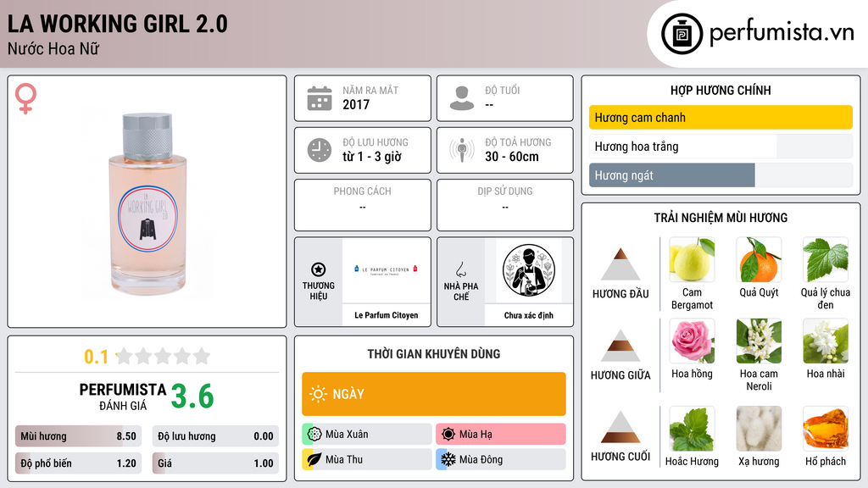
Task: Click the Mùi hương 8.50 rating bar
Action: pyautogui.click(x=79, y=436)
